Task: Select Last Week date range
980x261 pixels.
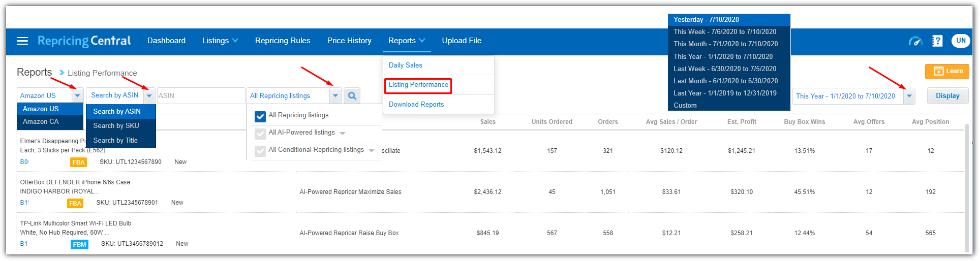Action: (729, 69)
